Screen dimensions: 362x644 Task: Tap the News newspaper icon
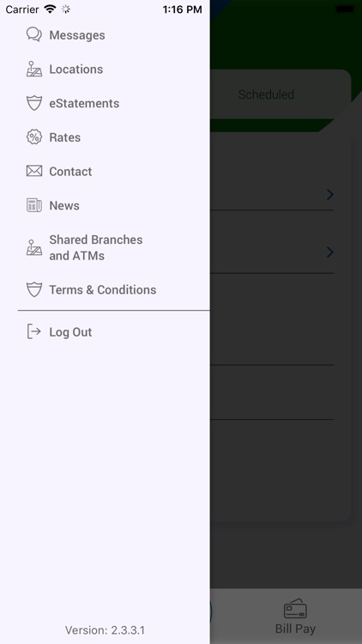[34, 205]
